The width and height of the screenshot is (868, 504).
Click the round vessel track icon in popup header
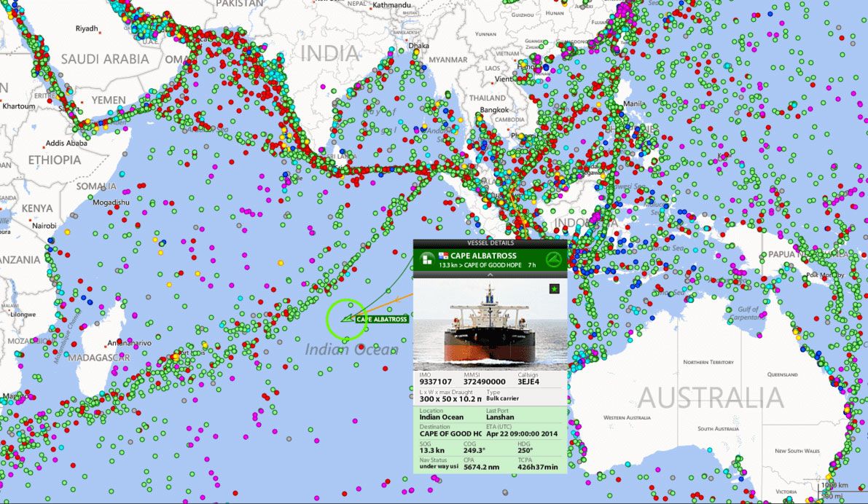[x=555, y=261]
